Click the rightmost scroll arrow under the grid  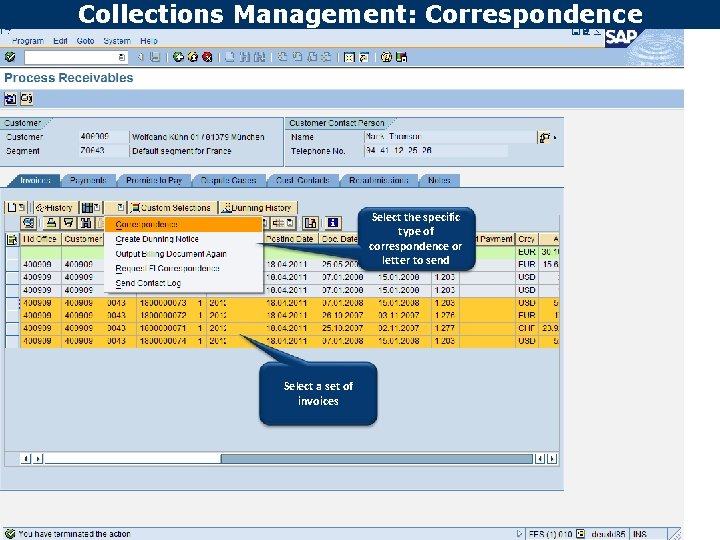[x=552, y=458]
